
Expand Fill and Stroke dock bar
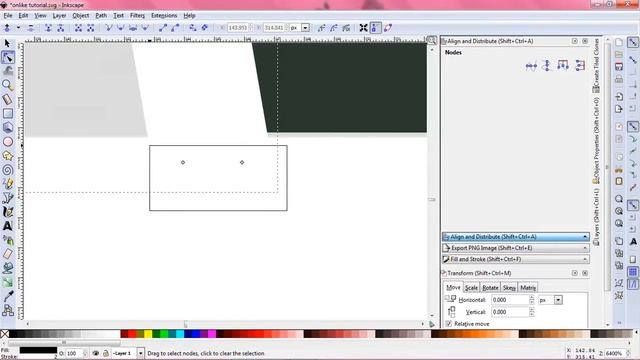tap(516, 259)
